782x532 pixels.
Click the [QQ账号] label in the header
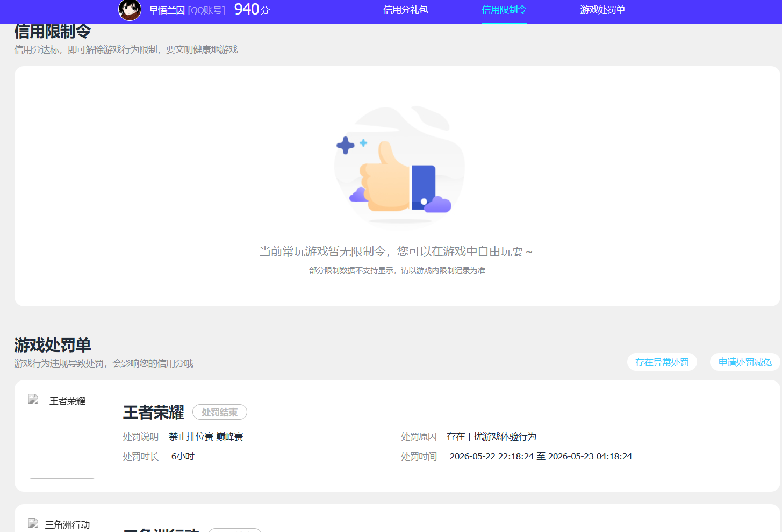206,10
